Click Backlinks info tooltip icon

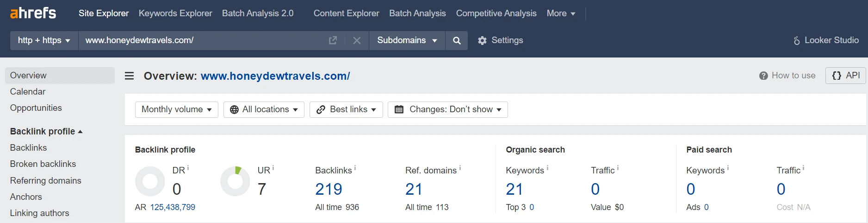[355, 168]
